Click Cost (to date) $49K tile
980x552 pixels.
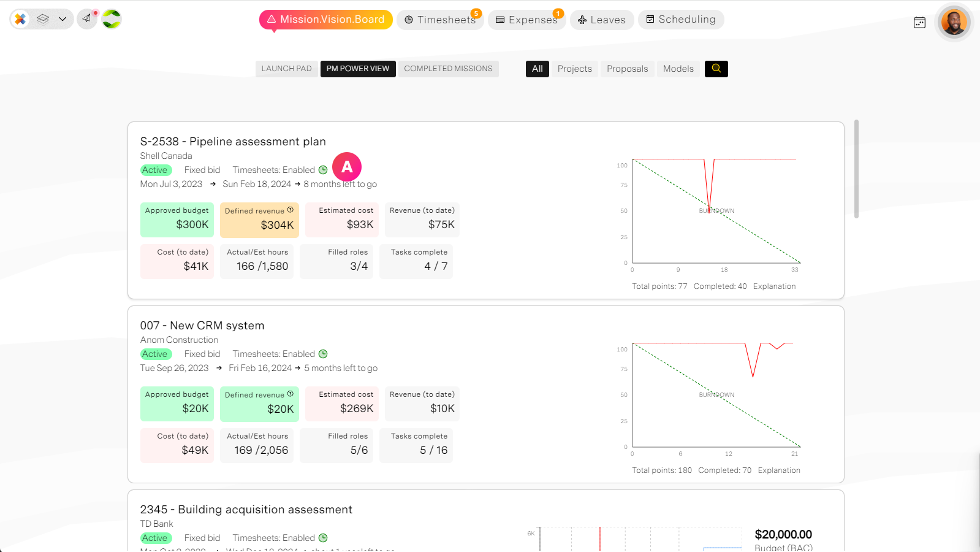[x=177, y=445]
